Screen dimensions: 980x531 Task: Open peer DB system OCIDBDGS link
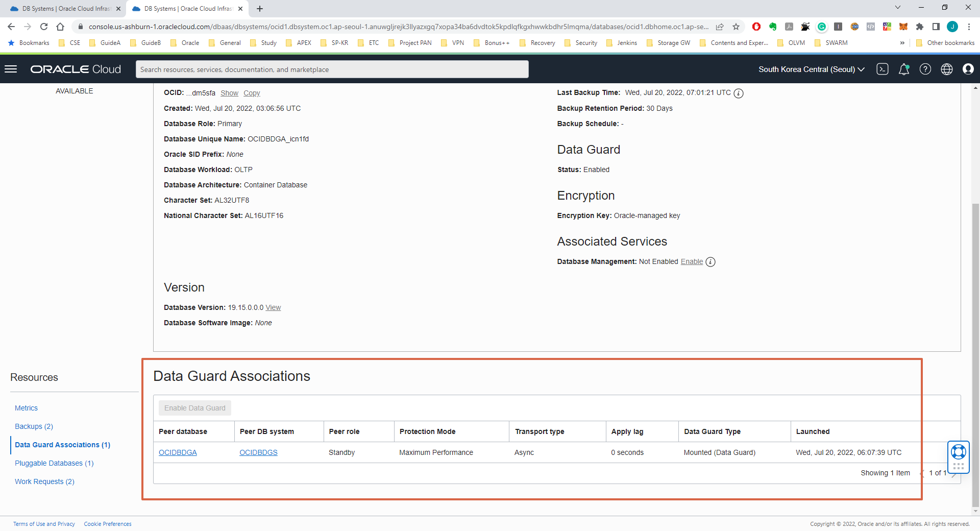[x=258, y=452]
